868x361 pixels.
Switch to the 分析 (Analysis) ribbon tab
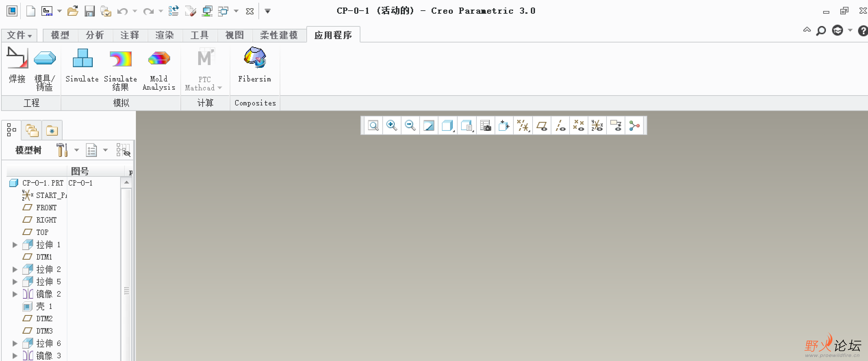coord(95,35)
